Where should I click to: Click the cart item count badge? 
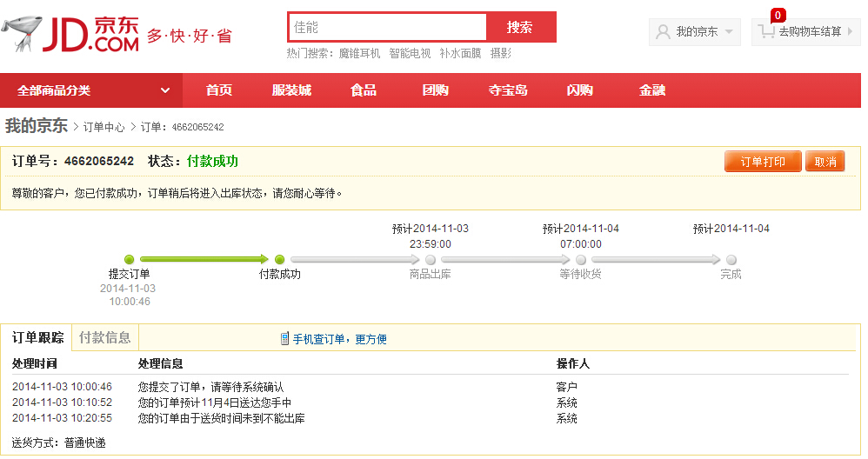pos(778,15)
